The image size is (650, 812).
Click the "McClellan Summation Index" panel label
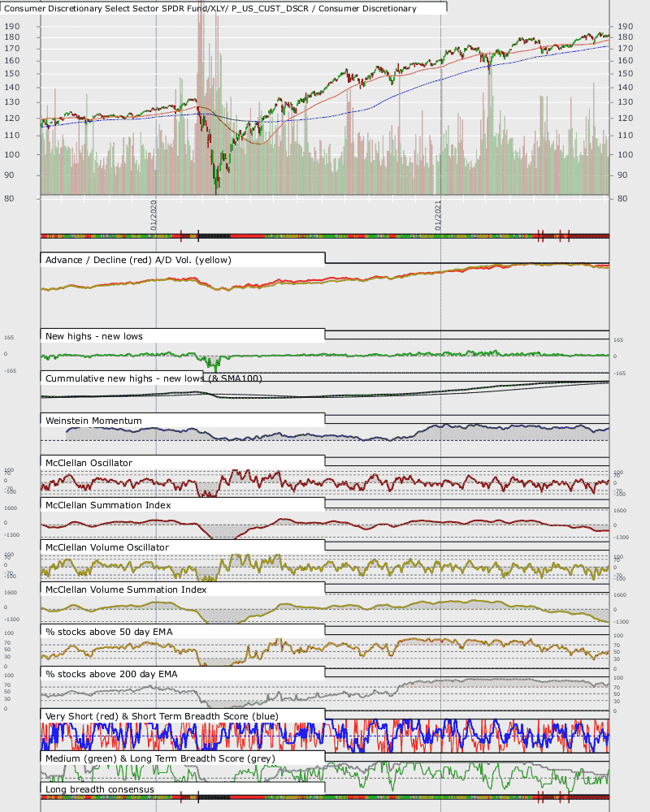108,505
